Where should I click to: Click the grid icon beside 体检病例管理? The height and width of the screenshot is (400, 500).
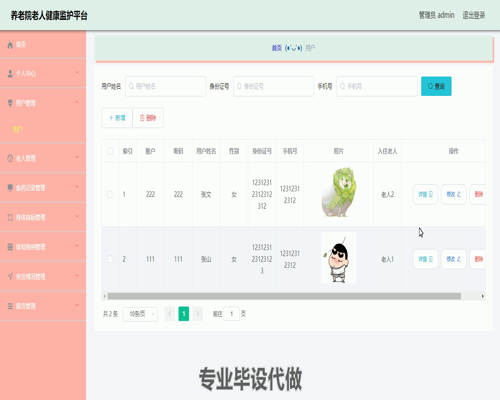(x=10, y=247)
